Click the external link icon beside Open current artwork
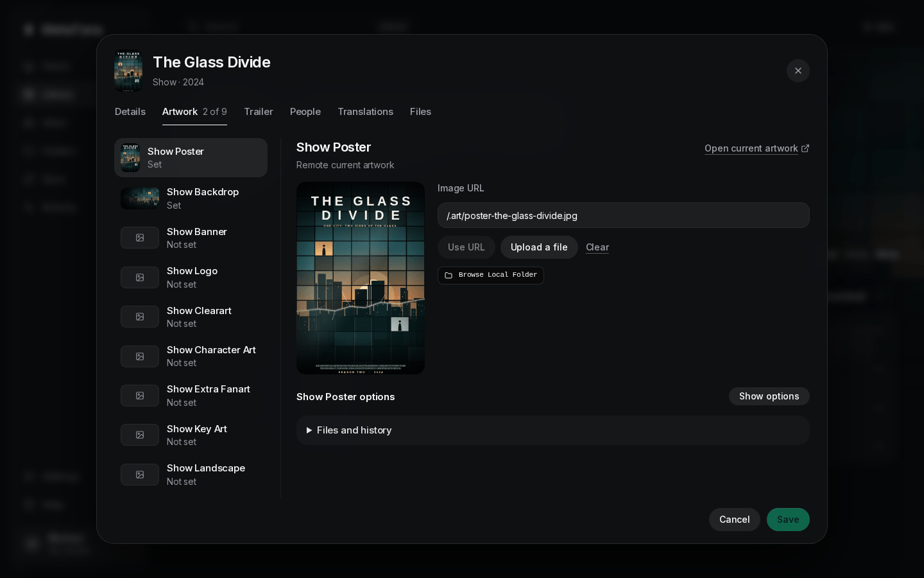924x578 pixels. click(x=805, y=148)
